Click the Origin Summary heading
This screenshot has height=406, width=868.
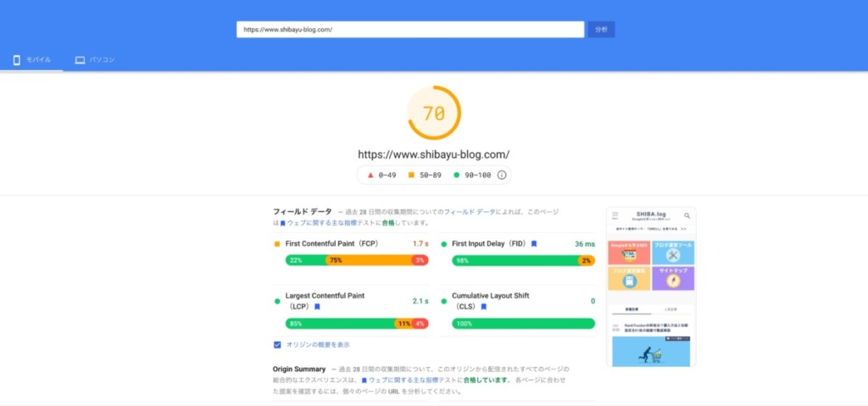[x=299, y=369]
